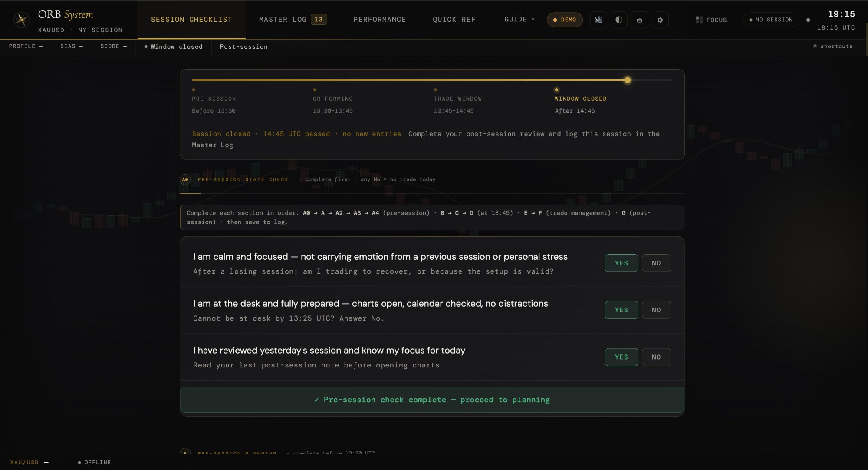Image resolution: width=868 pixels, height=470 pixels.
Task: Select the Window closed sub-tab
Action: pos(173,47)
